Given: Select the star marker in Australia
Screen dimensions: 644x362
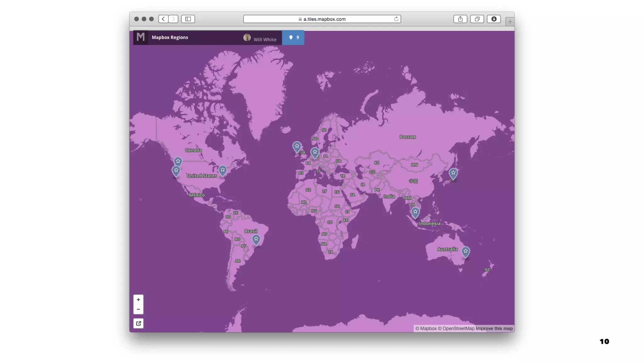Looking at the screenshot, I should point(465,251).
